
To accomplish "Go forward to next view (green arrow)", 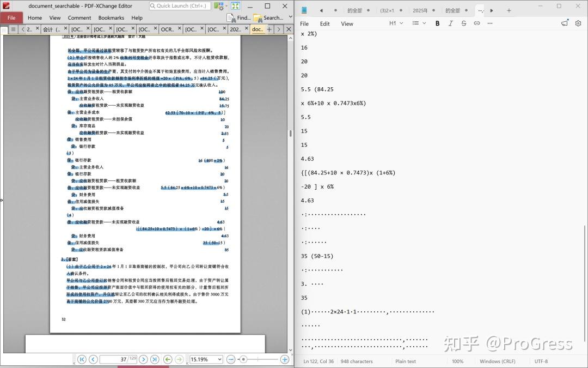I will [180, 359].
